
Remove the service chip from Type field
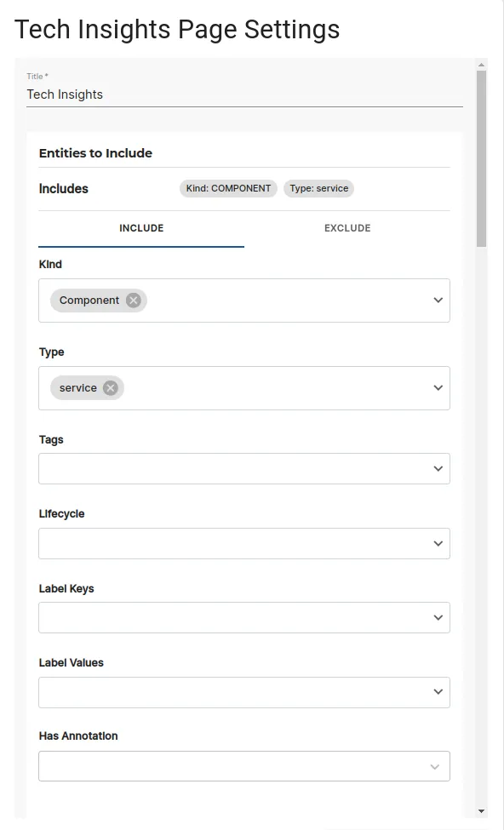pos(110,387)
